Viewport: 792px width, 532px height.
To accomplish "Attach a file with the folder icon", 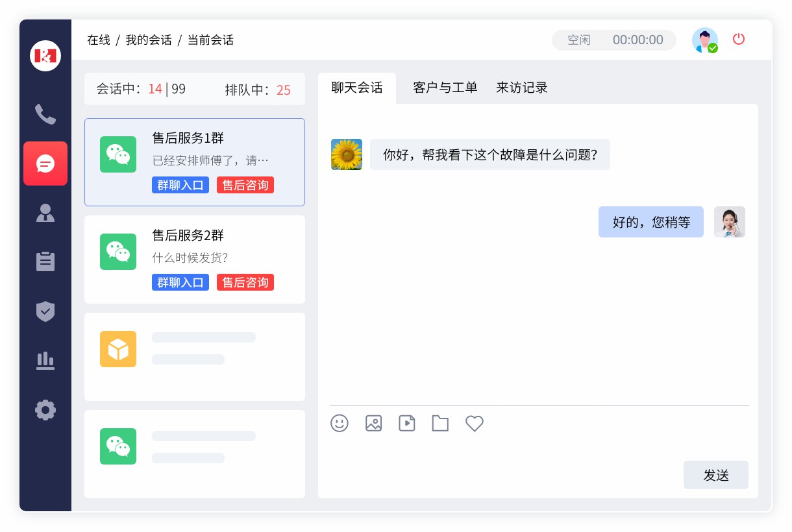I will (440, 423).
